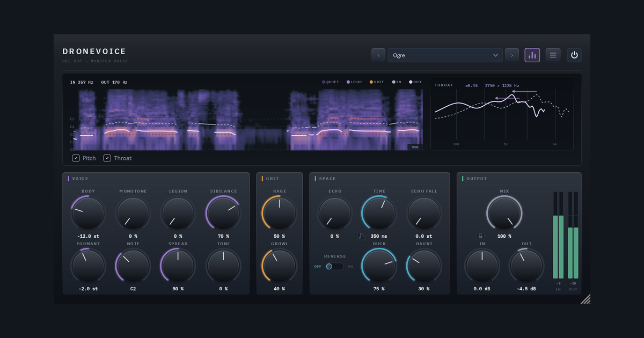
Task: Click the Note knob
Action: pos(133,266)
